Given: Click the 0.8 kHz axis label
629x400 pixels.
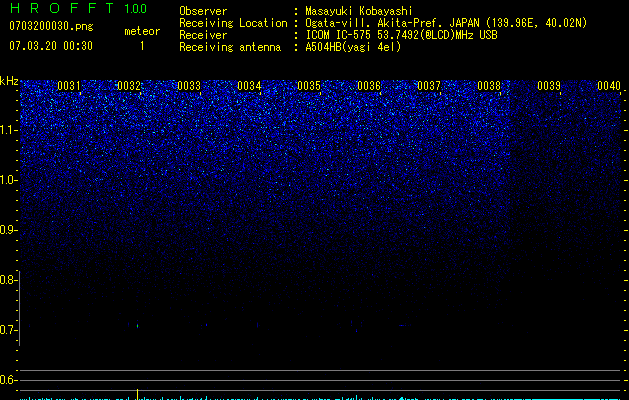Looking at the screenshot, I should pyautogui.click(x=8, y=280).
